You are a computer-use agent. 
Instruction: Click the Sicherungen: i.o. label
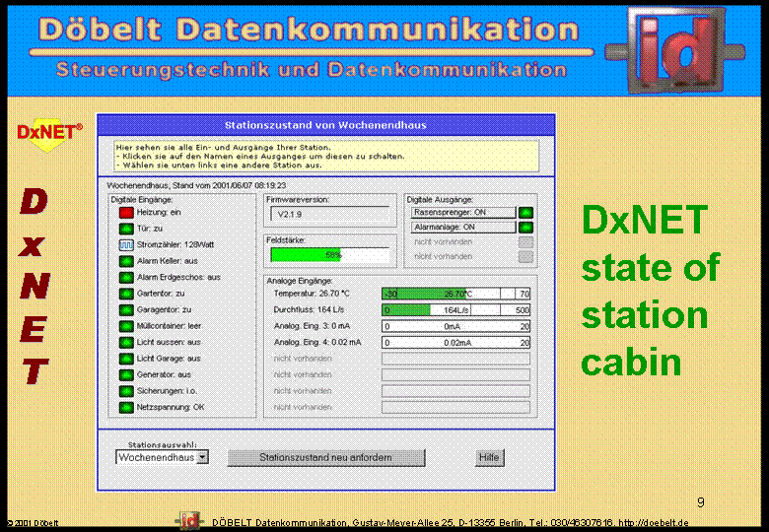pyautogui.click(x=167, y=391)
